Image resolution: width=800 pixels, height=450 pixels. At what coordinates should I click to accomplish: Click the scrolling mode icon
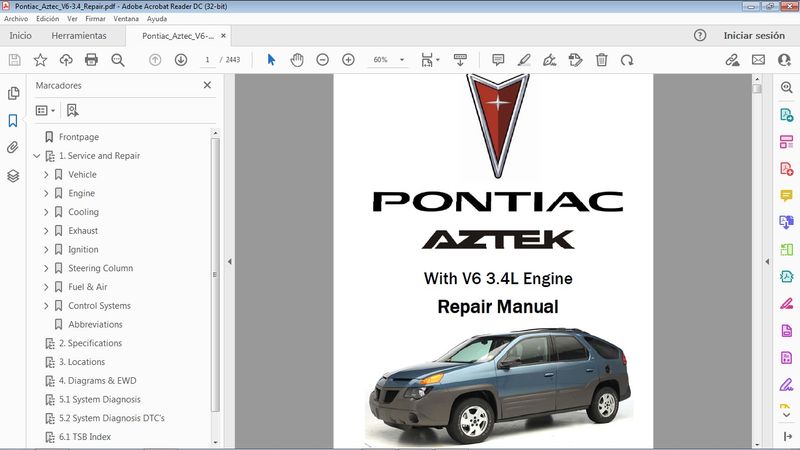click(x=460, y=60)
